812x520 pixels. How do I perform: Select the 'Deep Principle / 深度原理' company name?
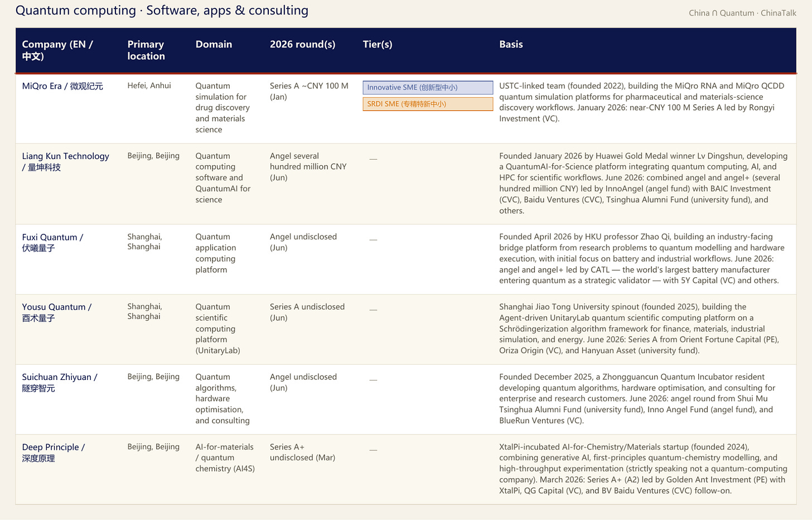(x=54, y=452)
